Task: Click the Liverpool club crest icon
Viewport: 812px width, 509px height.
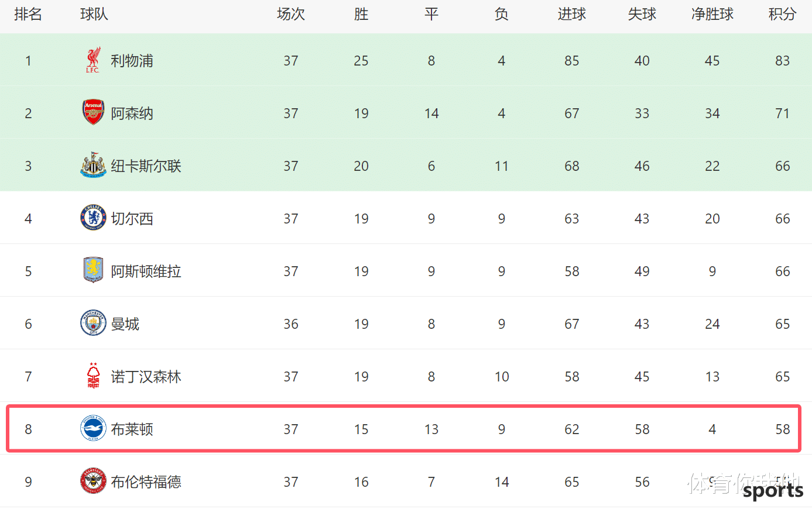Action: point(93,60)
